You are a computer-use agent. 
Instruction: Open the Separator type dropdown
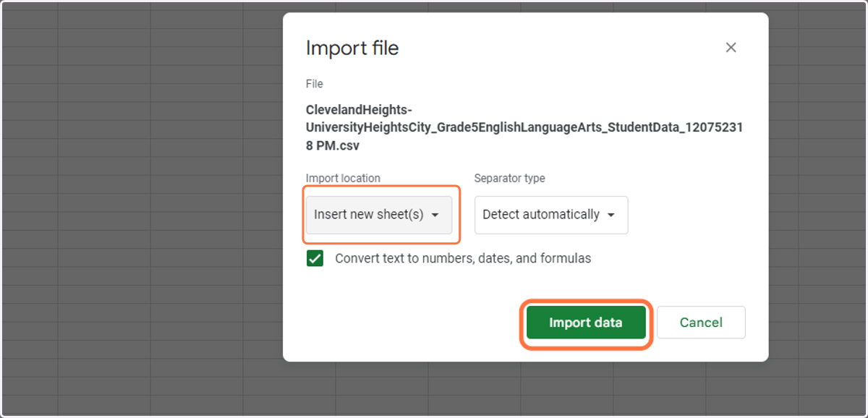(551, 215)
